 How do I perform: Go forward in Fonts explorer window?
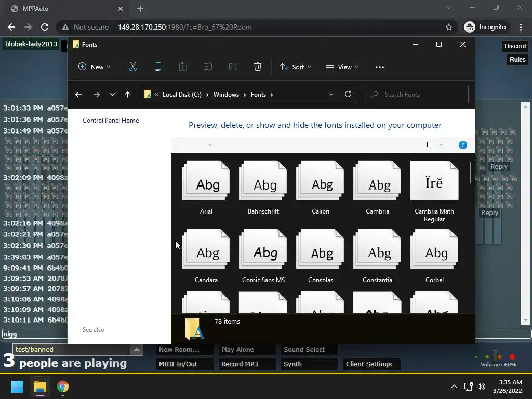point(96,95)
